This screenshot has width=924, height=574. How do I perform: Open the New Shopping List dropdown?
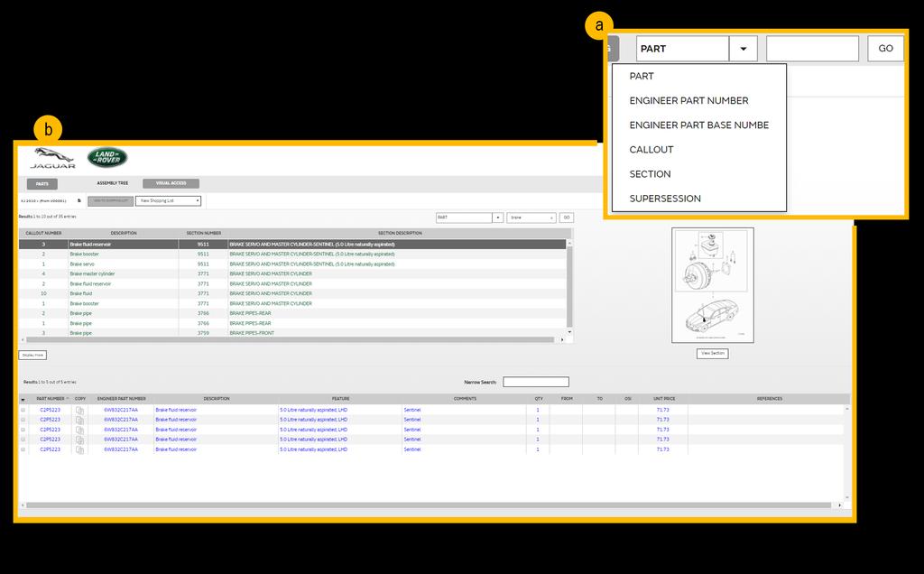coord(168,201)
